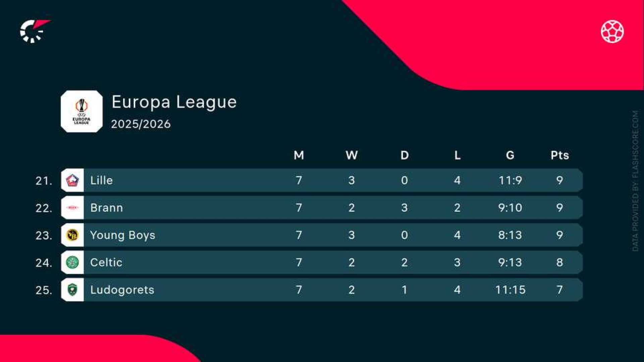Click the Europa League competition logo
The height and width of the screenshot is (362, 644).
(x=82, y=111)
